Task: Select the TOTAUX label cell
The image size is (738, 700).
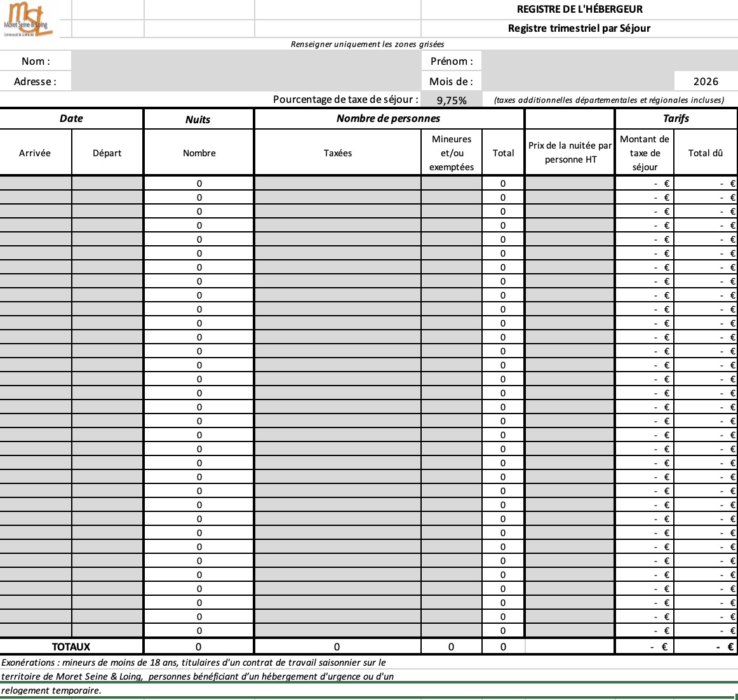Action: coord(71,647)
